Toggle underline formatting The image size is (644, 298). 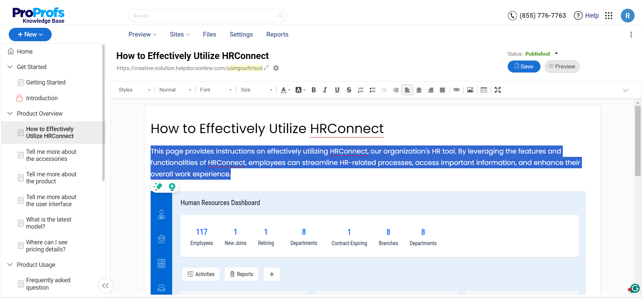(x=337, y=90)
